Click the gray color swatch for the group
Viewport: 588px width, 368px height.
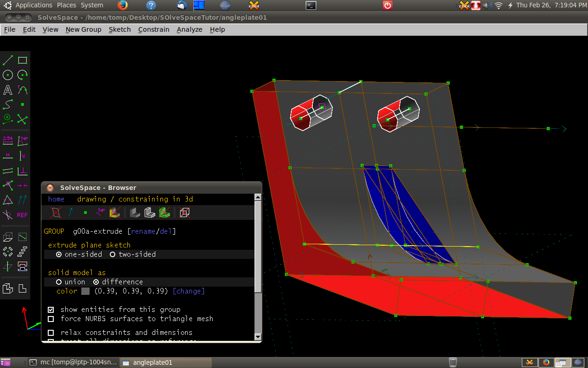click(85, 291)
